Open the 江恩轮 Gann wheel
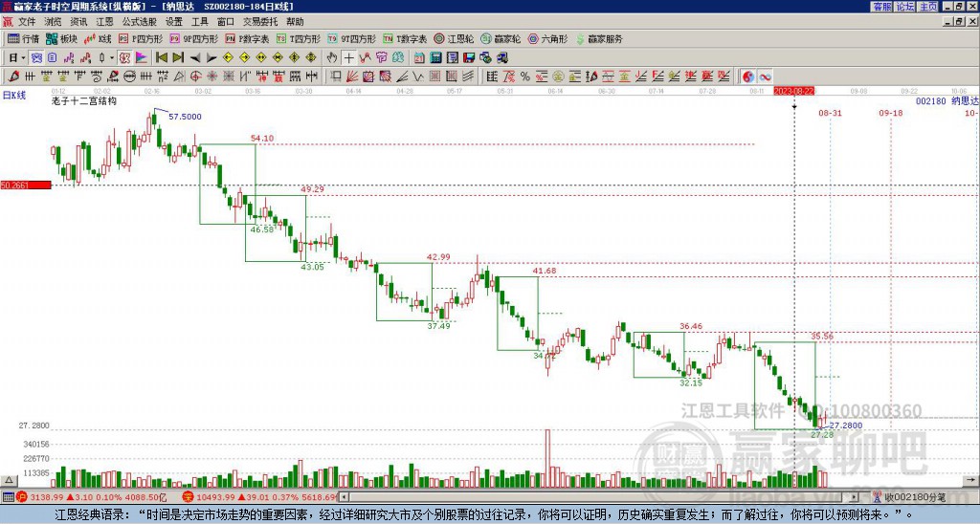The width and height of the screenshot is (980, 524). (454, 38)
